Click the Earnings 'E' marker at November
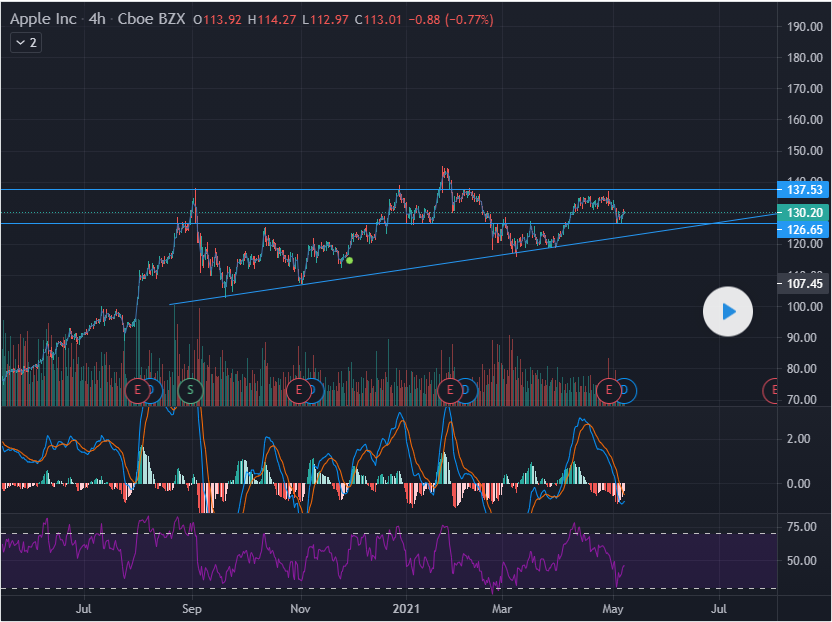Viewport: 832px width, 622px height. (298, 389)
